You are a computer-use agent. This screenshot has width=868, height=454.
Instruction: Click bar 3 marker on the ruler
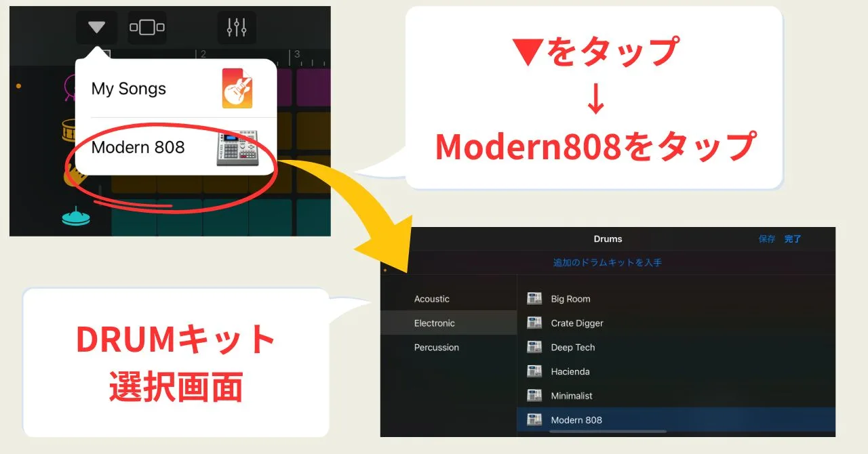(x=296, y=55)
